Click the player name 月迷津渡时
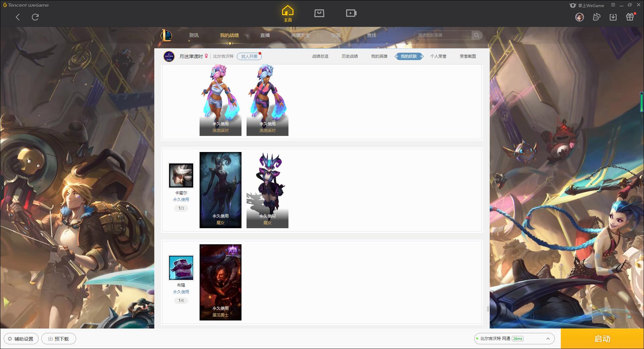Image resolution: width=644 pixels, height=349 pixels. (x=191, y=56)
